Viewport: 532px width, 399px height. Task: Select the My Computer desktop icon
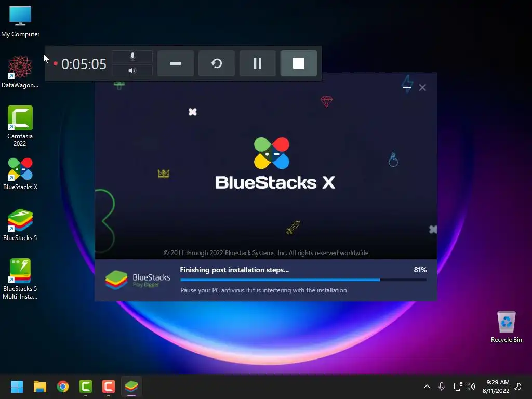20,22
